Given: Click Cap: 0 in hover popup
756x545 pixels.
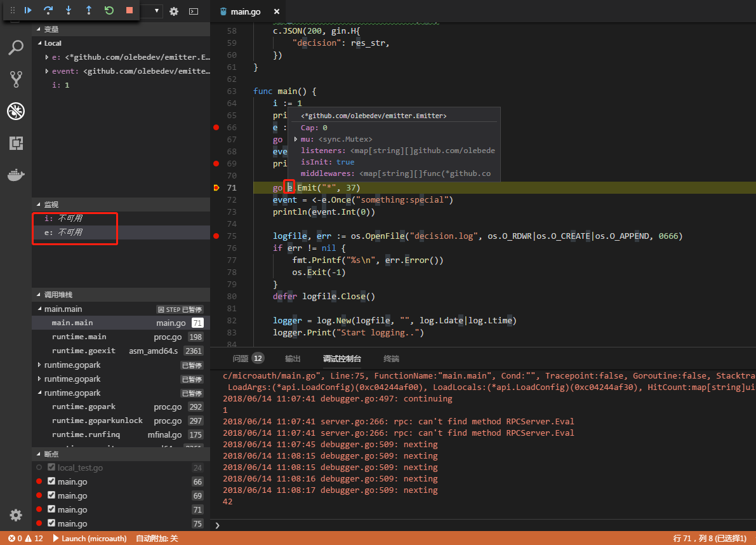Looking at the screenshot, I should click(x=314, y=128).
